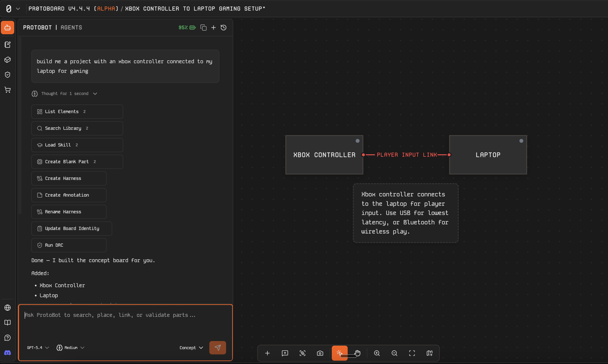The image size is (608, 364).
Task: Switch to the hand pan tool
Action: (357, 353)
